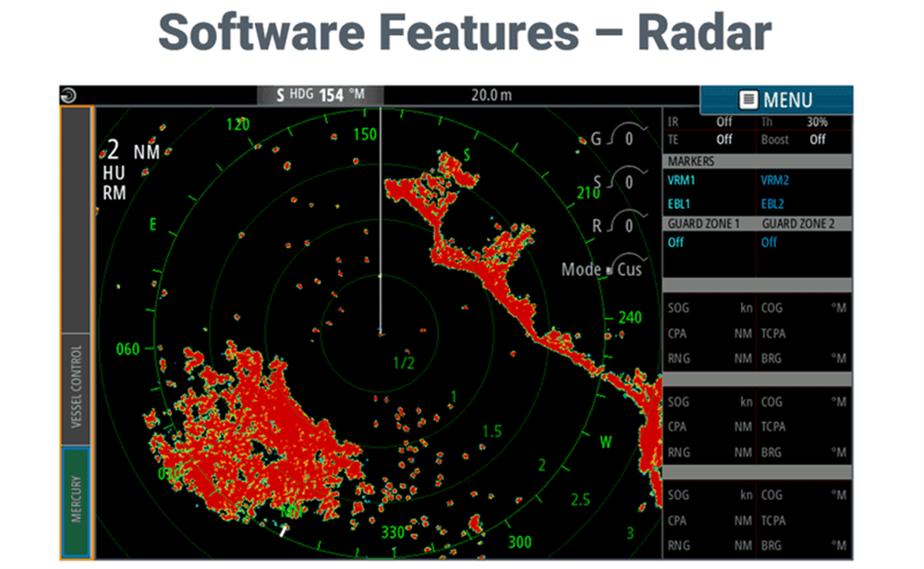
Task: Click own-ship position at radar center
Action: (381, 334)
